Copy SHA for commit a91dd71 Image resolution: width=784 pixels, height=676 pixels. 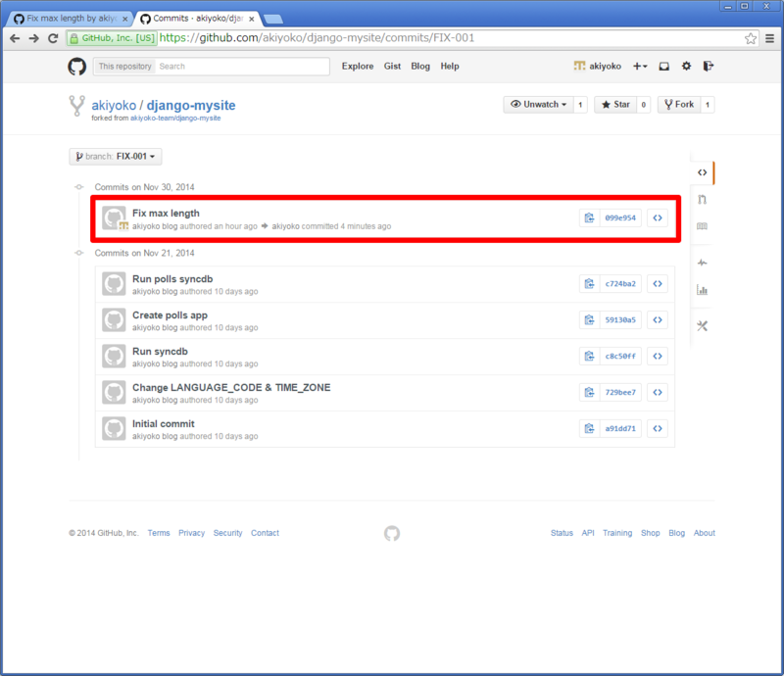[590, 428]
